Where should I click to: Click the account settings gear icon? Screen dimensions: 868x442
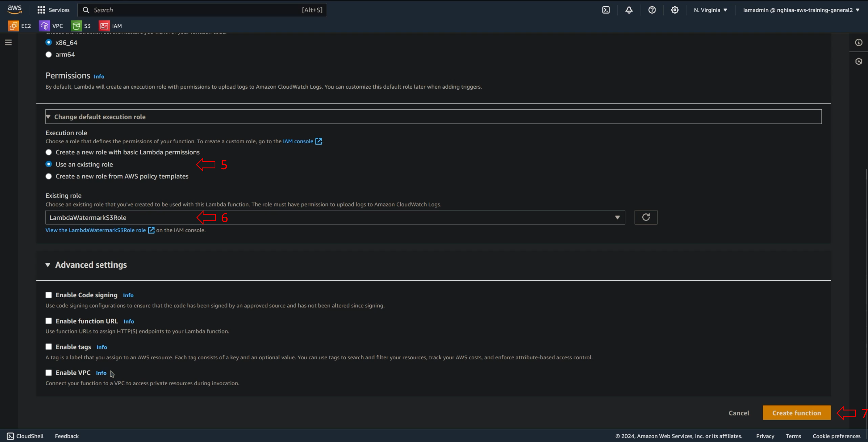[674, 10]
